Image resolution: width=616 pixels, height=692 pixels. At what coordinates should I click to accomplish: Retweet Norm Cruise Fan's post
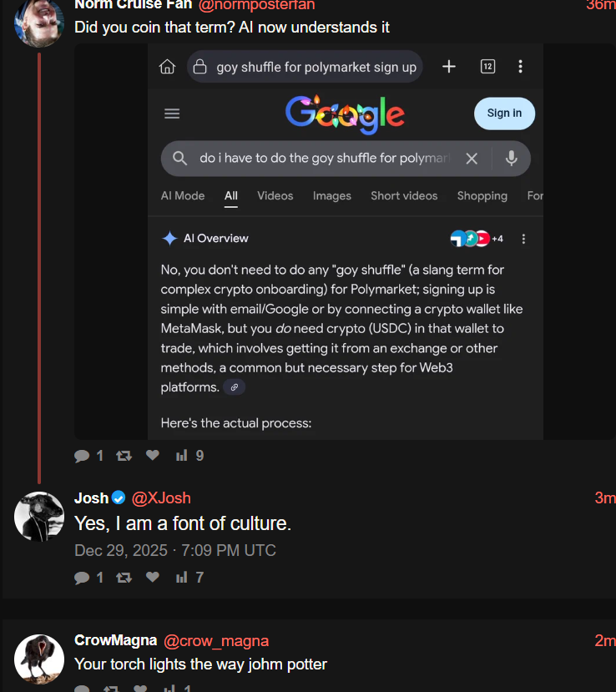coord(124,456)
